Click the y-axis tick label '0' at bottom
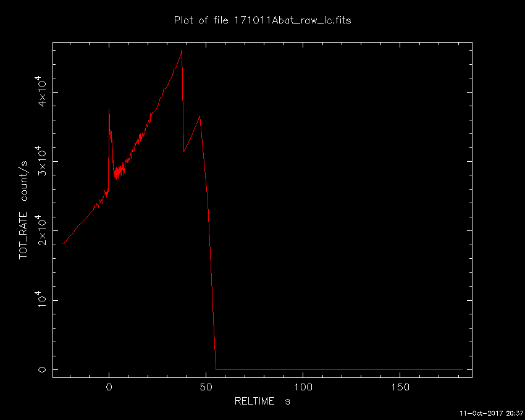Screen dimensions: 525x420 tap(42, 370)
